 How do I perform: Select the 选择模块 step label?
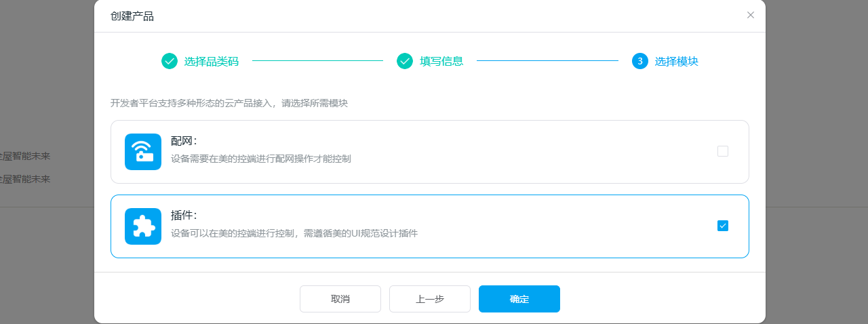(x=676, y=61)
